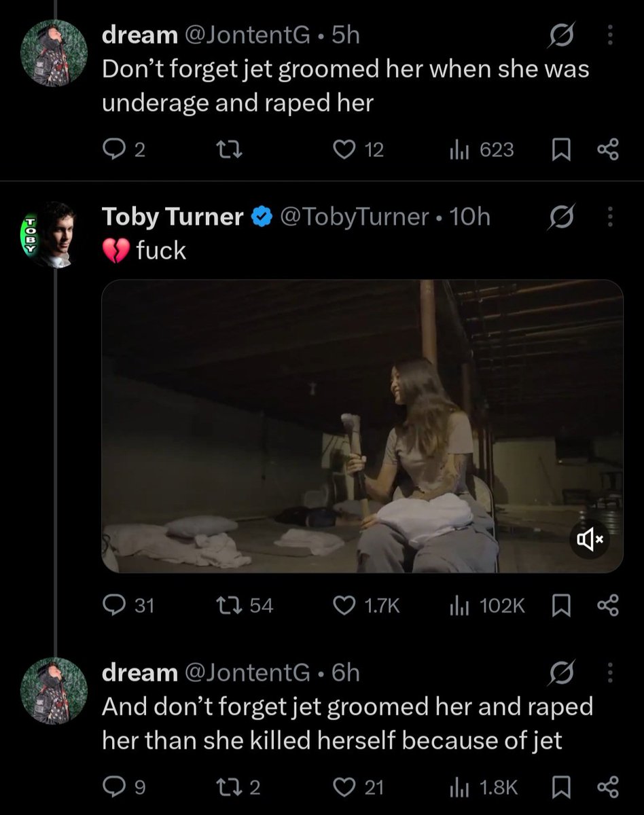Share Toby Turner's tweet
644x815 pixels.
coord(607,605)
